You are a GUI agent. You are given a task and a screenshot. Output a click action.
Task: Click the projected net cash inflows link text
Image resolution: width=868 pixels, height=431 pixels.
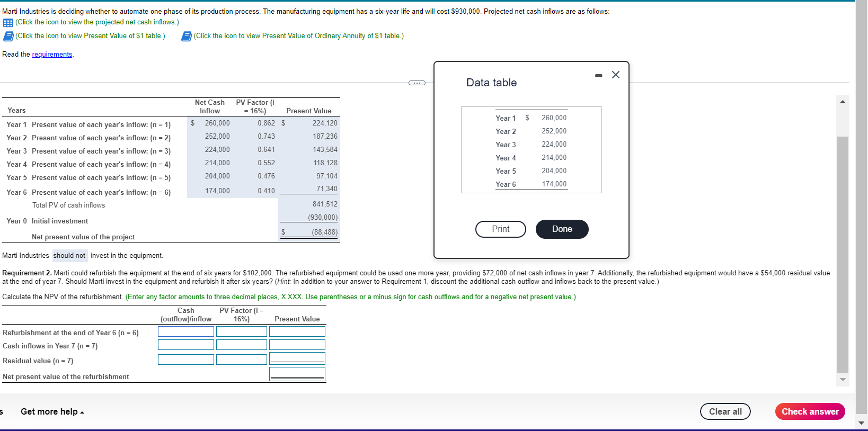click(x=98, y=22)
